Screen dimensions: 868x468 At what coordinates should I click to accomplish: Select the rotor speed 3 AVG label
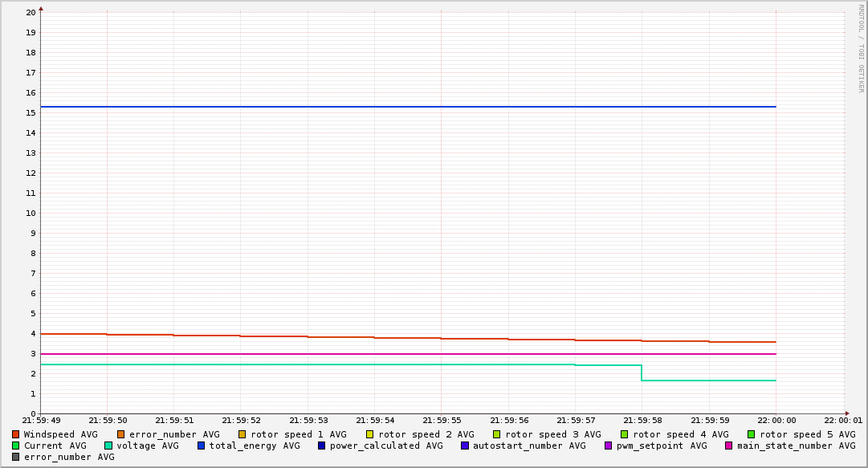point(552,434)
